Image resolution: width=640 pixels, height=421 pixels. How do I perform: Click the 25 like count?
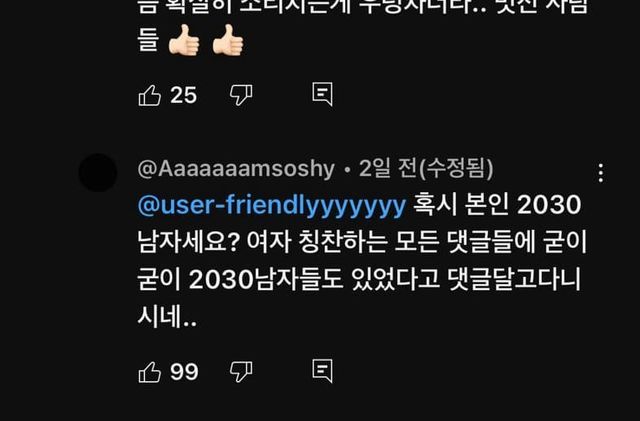tap(184, 95)
